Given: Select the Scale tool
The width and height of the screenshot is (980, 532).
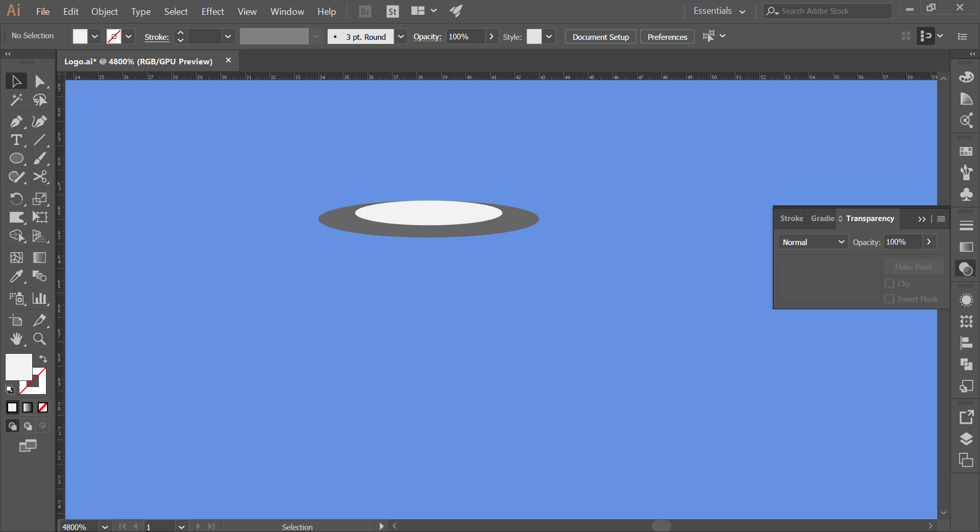Looking at the screenshot, I should [x=40, y=199].
